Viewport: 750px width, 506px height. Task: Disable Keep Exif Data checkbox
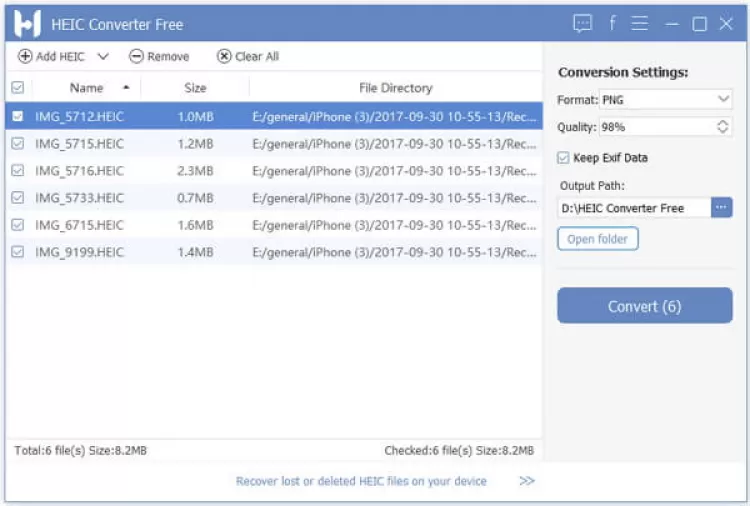(564, 158)
